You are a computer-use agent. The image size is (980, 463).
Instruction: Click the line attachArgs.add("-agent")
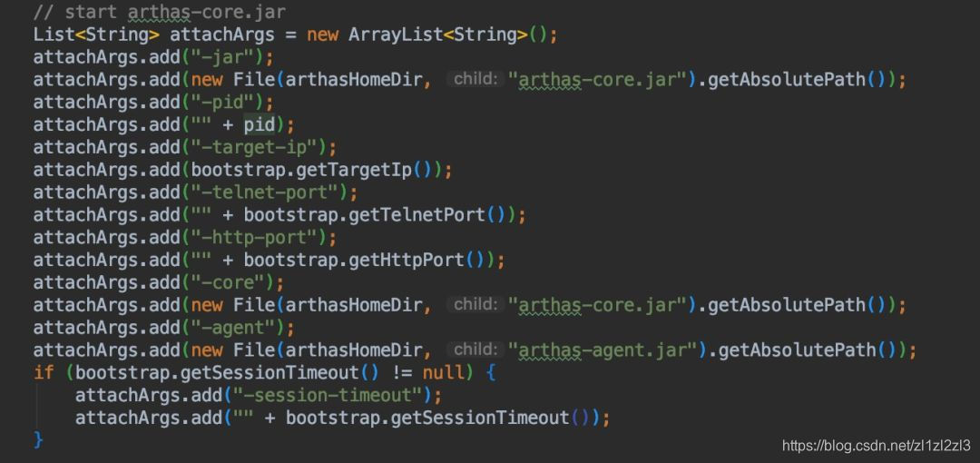[x=163, y=327]
